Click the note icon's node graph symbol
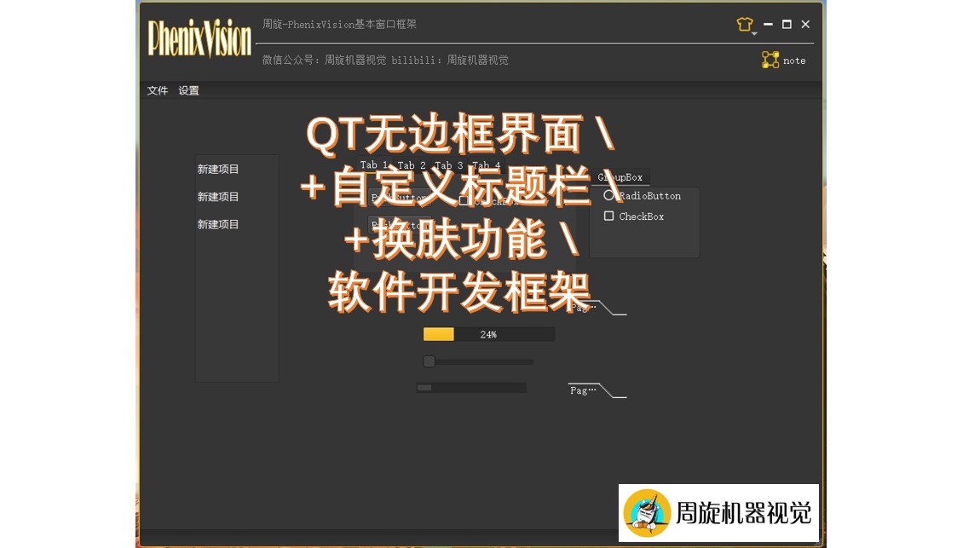 [x=771, y=60]
